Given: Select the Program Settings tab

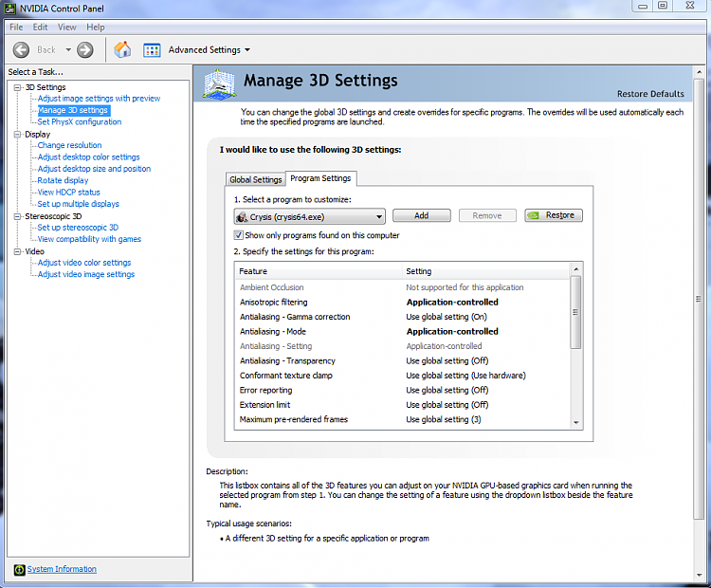Looking at the screenshot, I should pos(320,178).
